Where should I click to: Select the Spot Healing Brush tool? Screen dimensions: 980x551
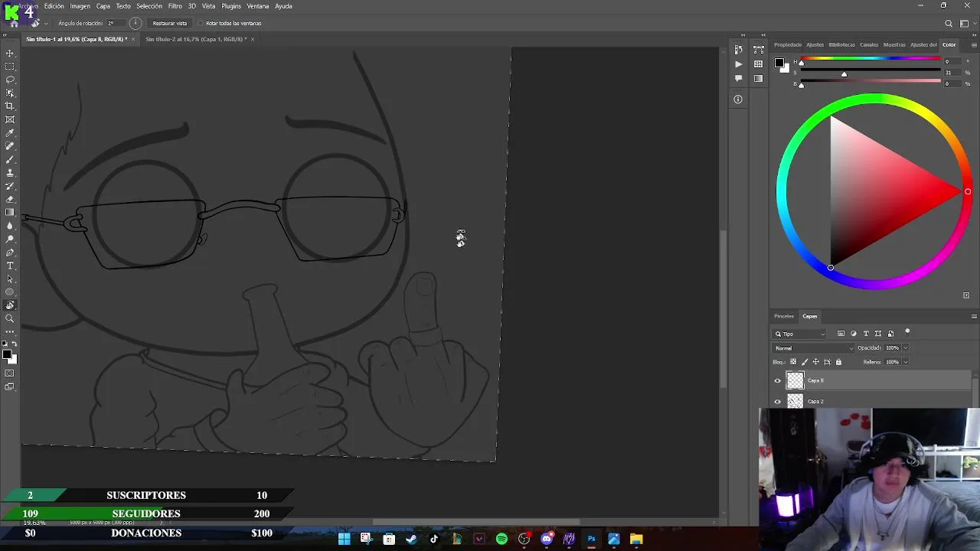(x=10, y=146)
